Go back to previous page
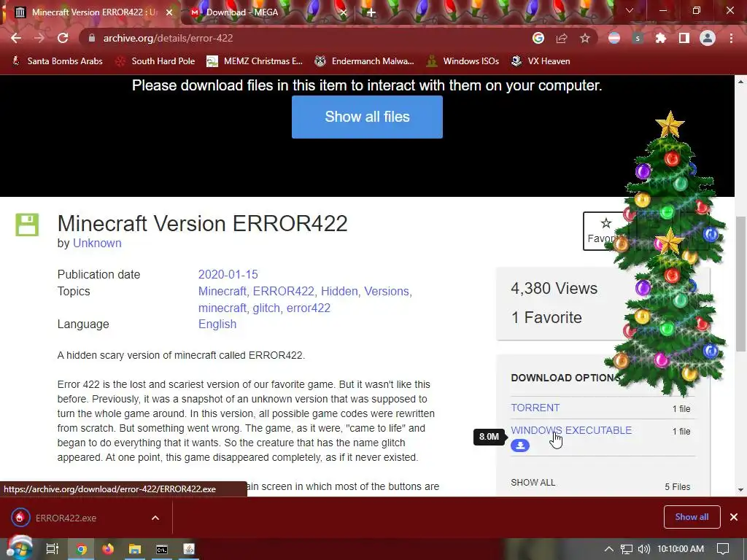The image size is (747, 560). click(x=16, y=38)
